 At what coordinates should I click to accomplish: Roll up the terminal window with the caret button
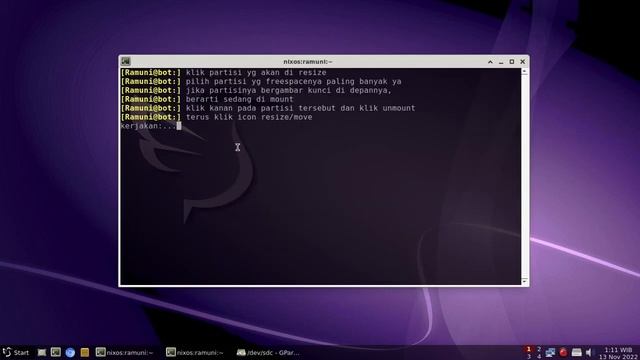[490, 62]
